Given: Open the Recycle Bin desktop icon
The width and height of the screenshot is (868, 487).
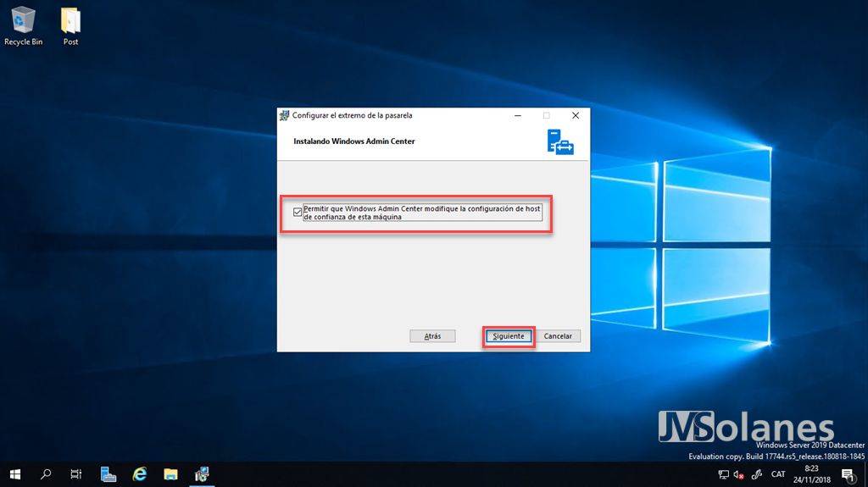Looking at the screenshot, I should [x=23, y=26].
